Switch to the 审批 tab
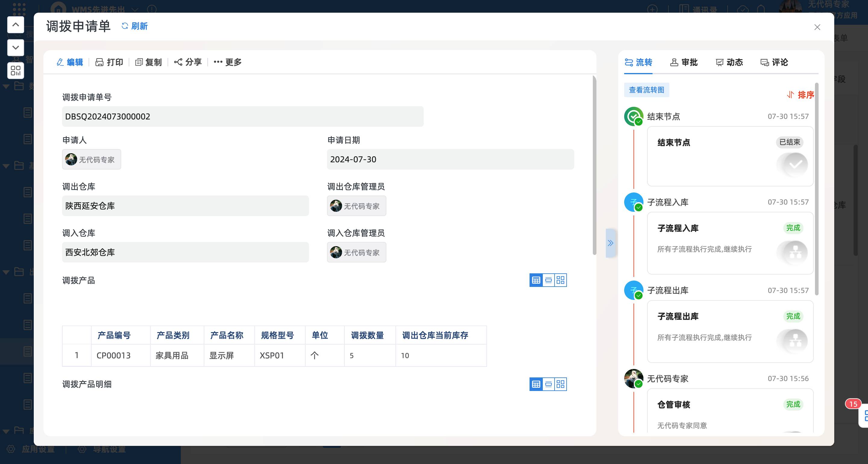This screenshot has height=464, width=868. [684, 62]
